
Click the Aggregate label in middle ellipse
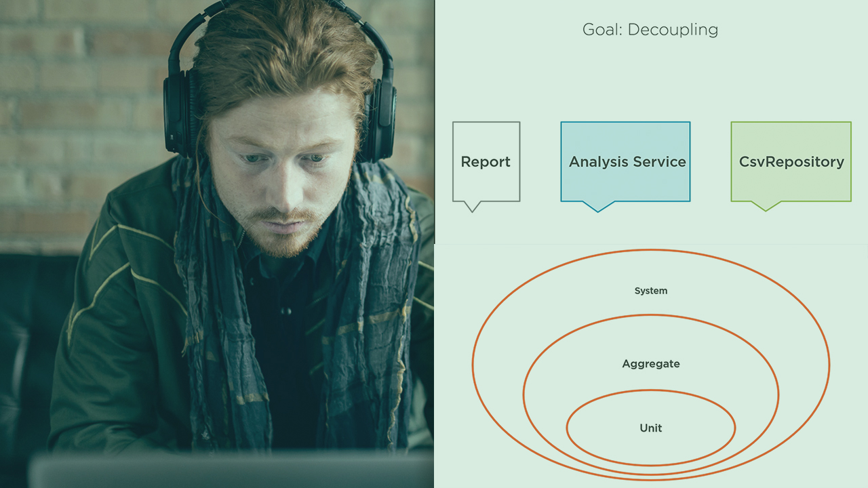pyautogui.click(x=650, y=364)
